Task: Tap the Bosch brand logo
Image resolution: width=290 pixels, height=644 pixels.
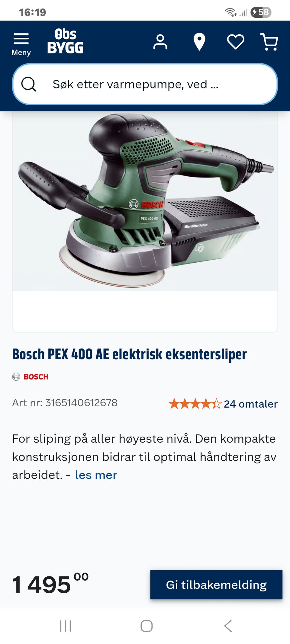Action: 30,377
